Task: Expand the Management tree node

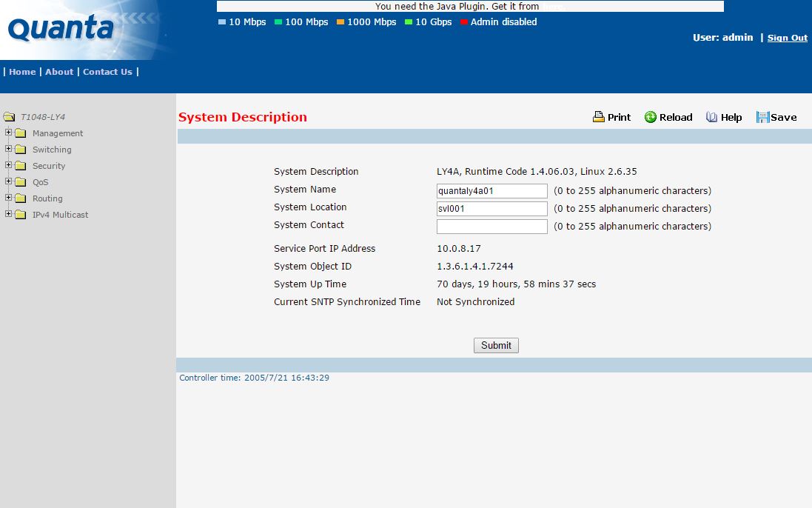Action: [9, 133]
